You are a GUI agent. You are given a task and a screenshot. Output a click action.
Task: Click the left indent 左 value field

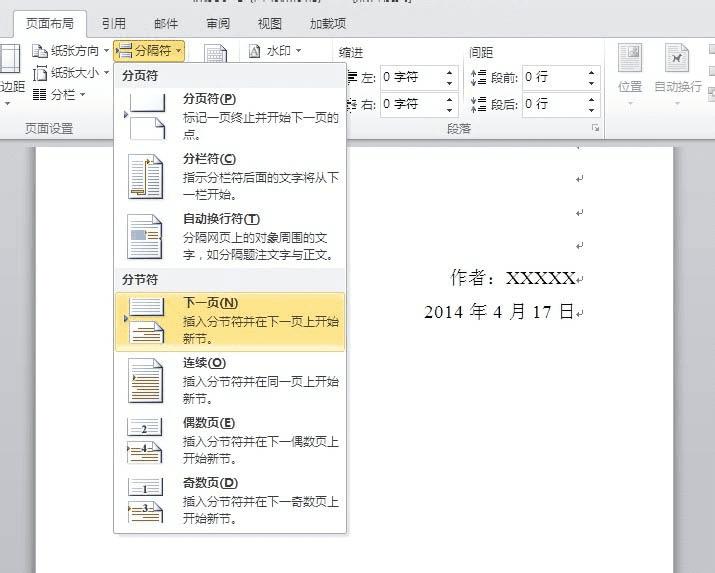412,77
